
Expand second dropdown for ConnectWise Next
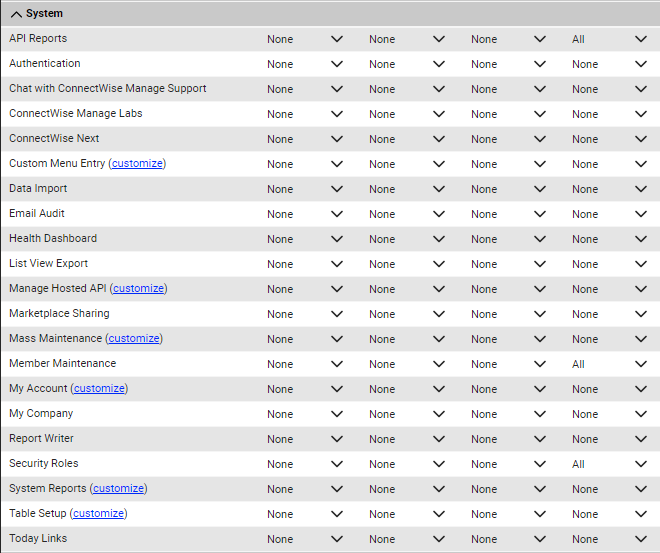[407, 139]
